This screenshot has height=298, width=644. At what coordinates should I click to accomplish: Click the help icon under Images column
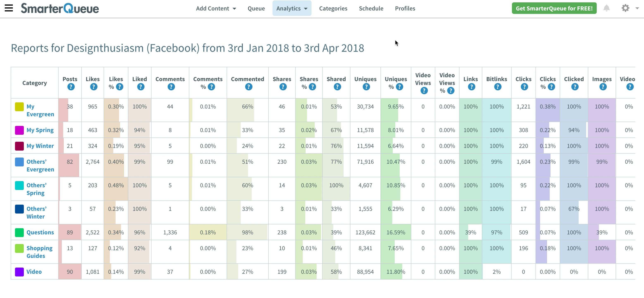tap(603, 87)
